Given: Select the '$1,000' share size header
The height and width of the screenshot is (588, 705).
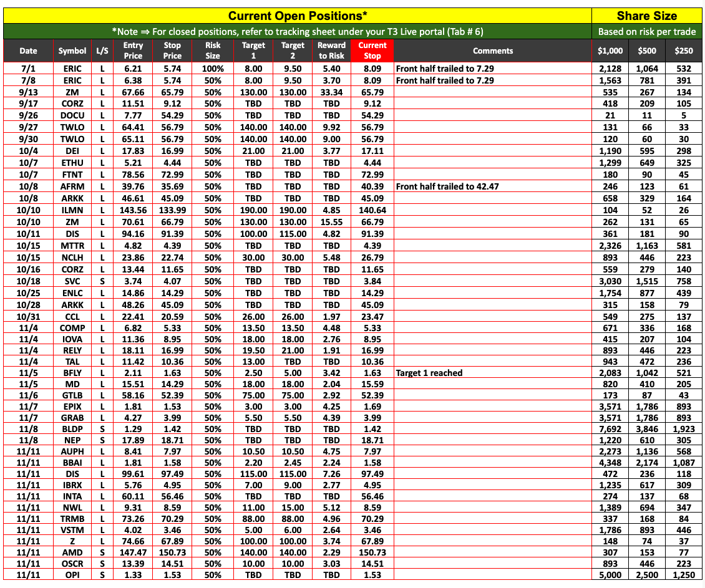Looking at the screenshot, I should pyautogui.click(x=610, y=51).
